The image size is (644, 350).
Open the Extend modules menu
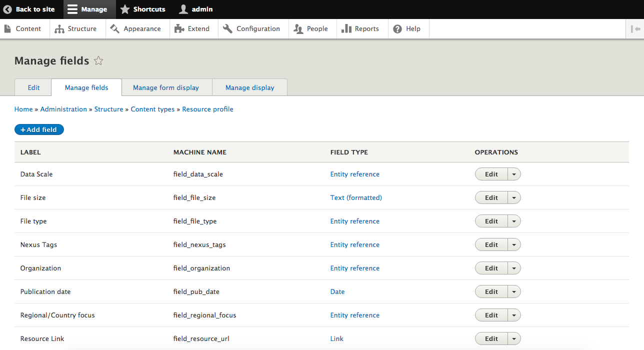[192, 29]
